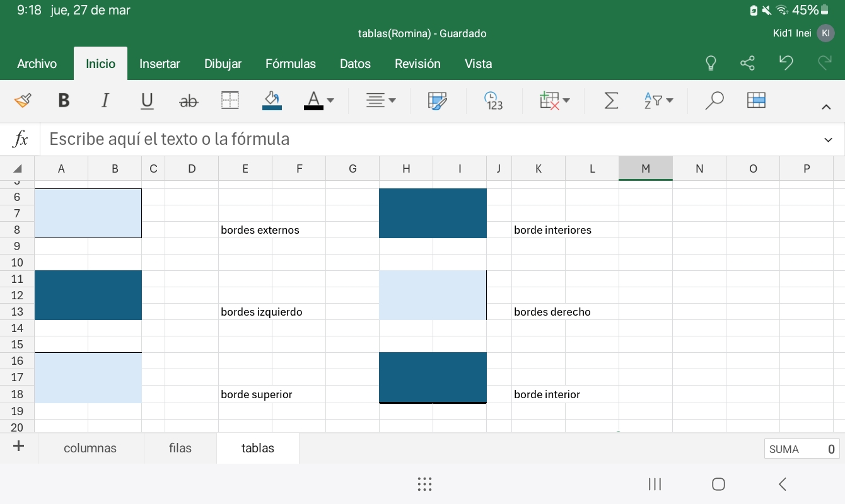This screenshot has height=504, width=845.
Task: Open the lightbulb help icon
Action: tap(711, 64)
